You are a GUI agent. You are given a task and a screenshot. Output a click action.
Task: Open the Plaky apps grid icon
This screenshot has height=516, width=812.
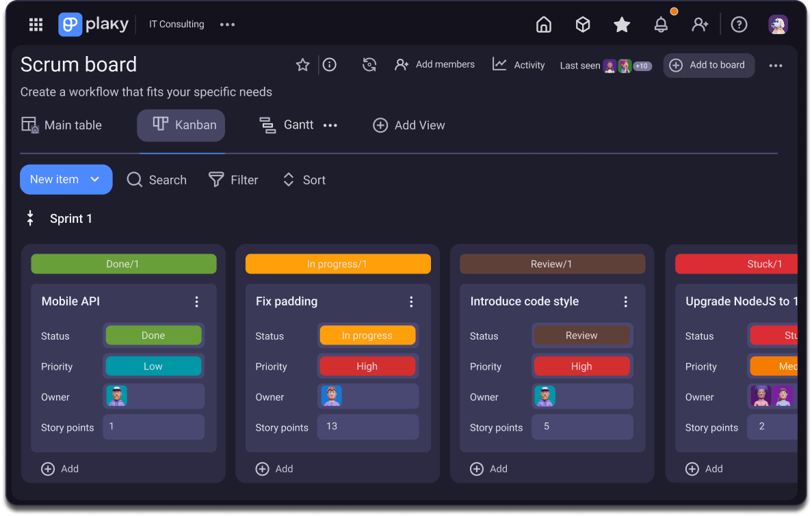[x=36, y=24]
